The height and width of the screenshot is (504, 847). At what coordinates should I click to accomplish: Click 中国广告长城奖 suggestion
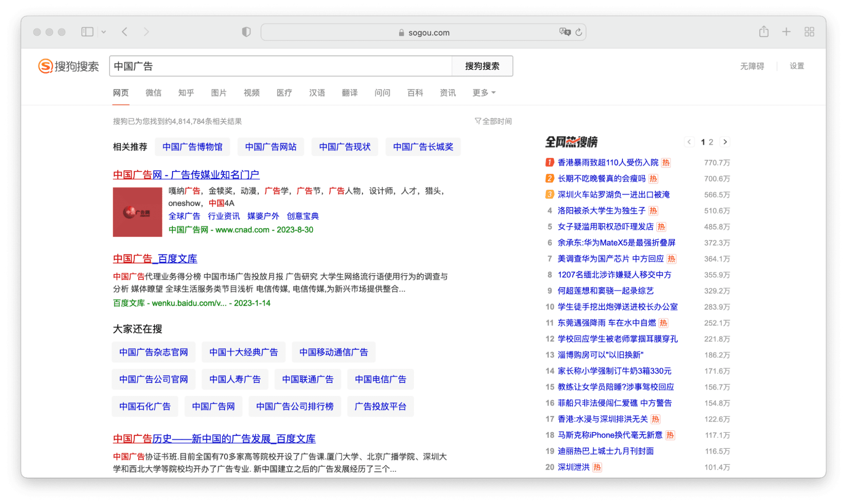423,147
